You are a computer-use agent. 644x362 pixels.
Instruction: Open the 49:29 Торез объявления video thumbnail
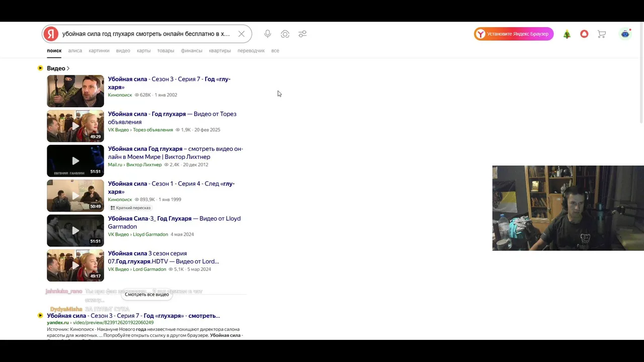coord(75,126)
